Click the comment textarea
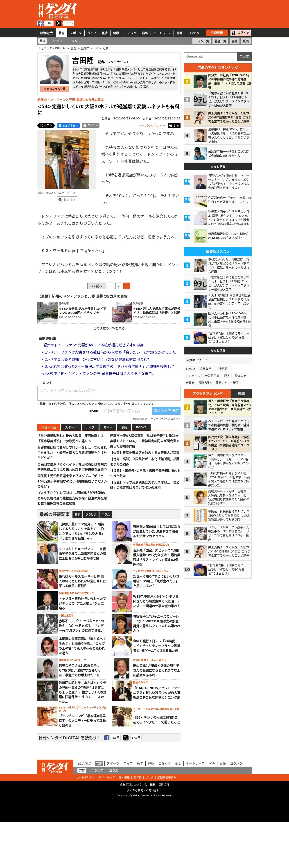 (109, 393)
